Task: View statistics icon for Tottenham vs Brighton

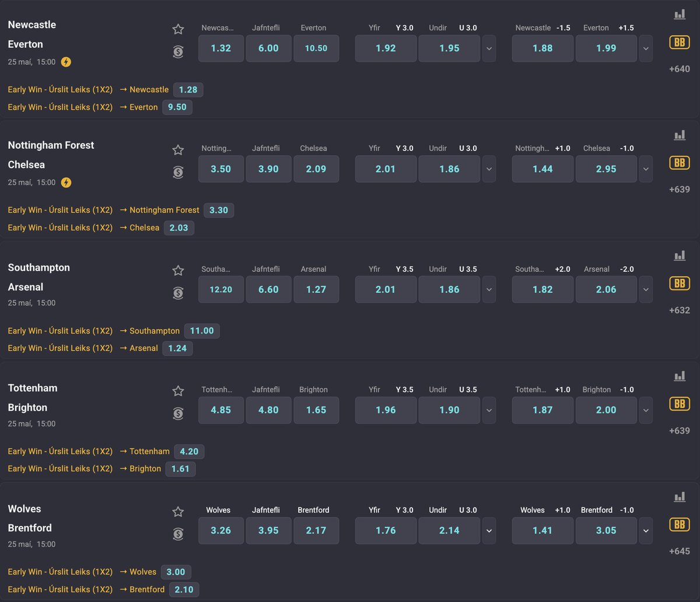Action: click(x=680, y=376)
